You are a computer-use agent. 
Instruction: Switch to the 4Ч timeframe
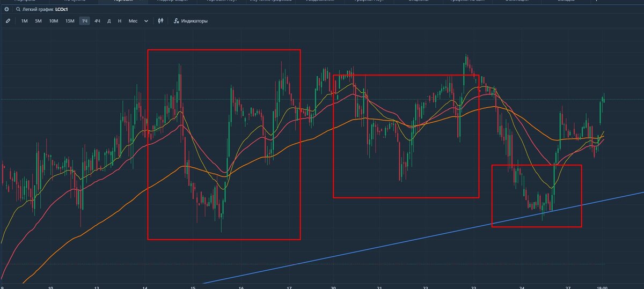point(97,21)
